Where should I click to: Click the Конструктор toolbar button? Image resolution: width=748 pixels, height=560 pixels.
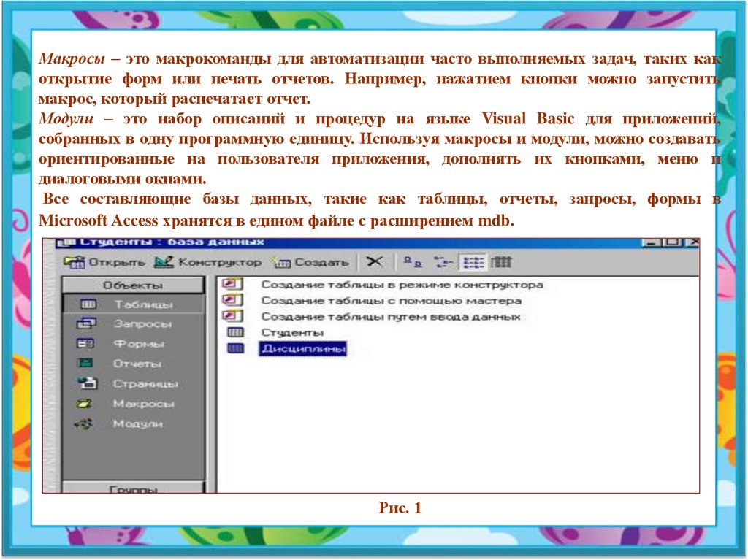(x=207, y=262)
